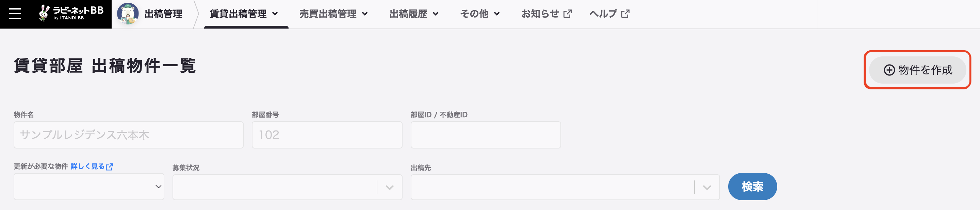The width and height of the screenshot is (980, 210).
Task: Open the 更新が必要な物件 select box
Action: [89, 187]
